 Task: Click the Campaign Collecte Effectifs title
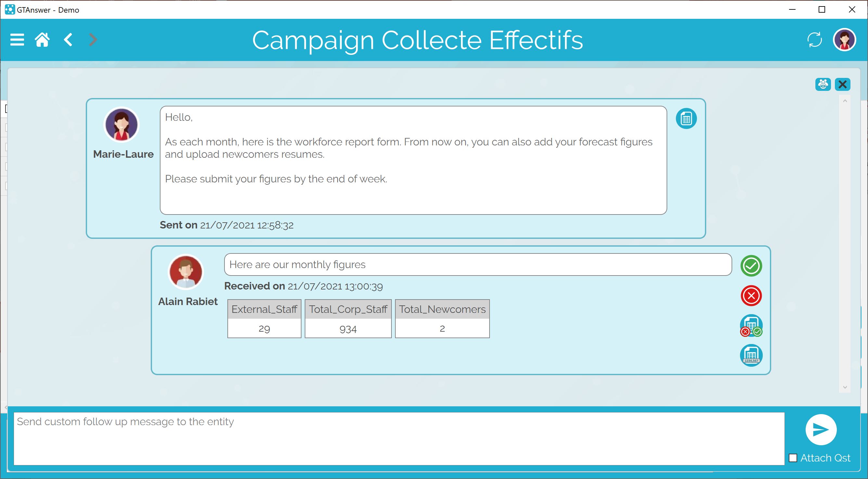(x=417, y=40)
